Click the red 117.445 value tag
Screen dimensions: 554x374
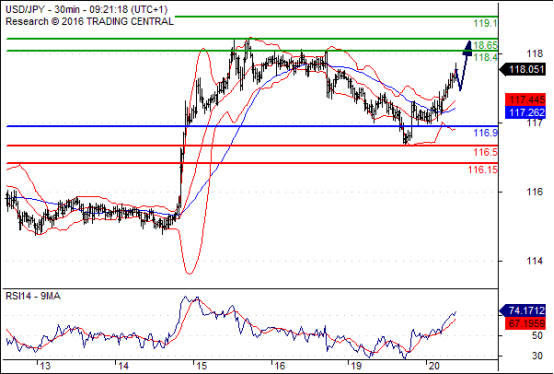(x=526, y=100)
